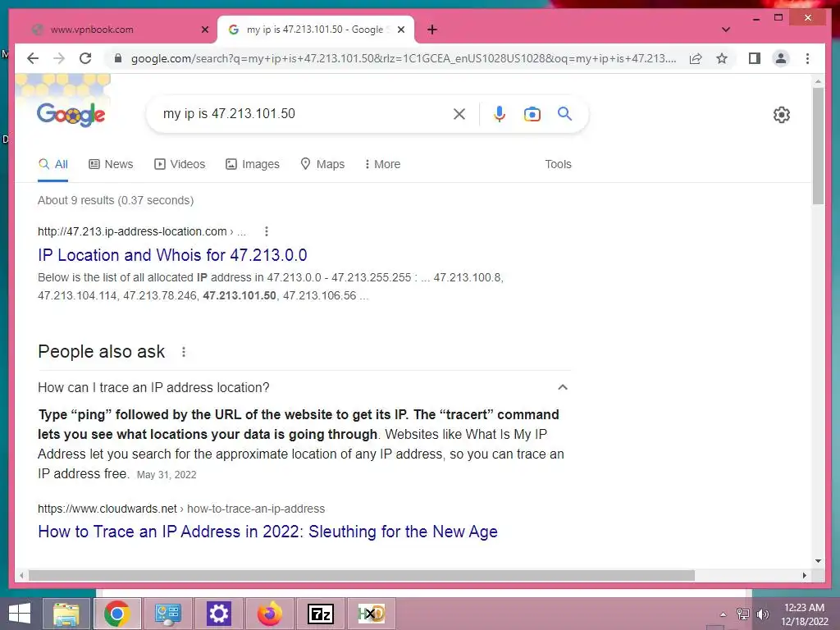Open Firefox from the taskbar
The width and height of the screenshot is (840, 630).
click(269, 614)
